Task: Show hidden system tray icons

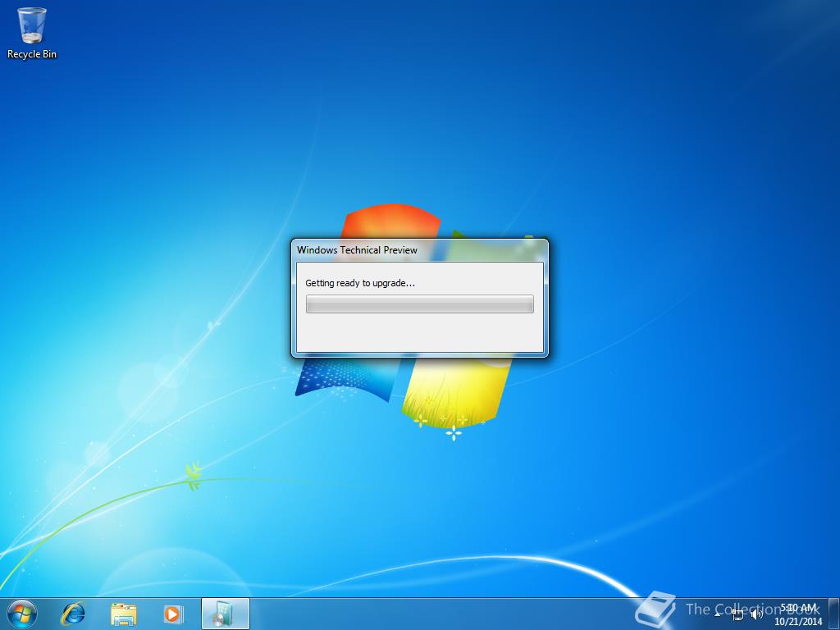Action: point(718,614)
